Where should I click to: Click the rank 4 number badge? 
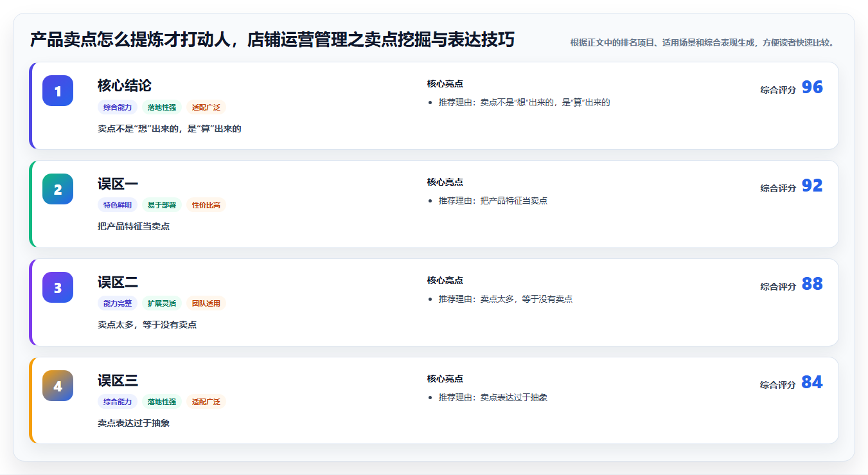(x=58, y=386)
